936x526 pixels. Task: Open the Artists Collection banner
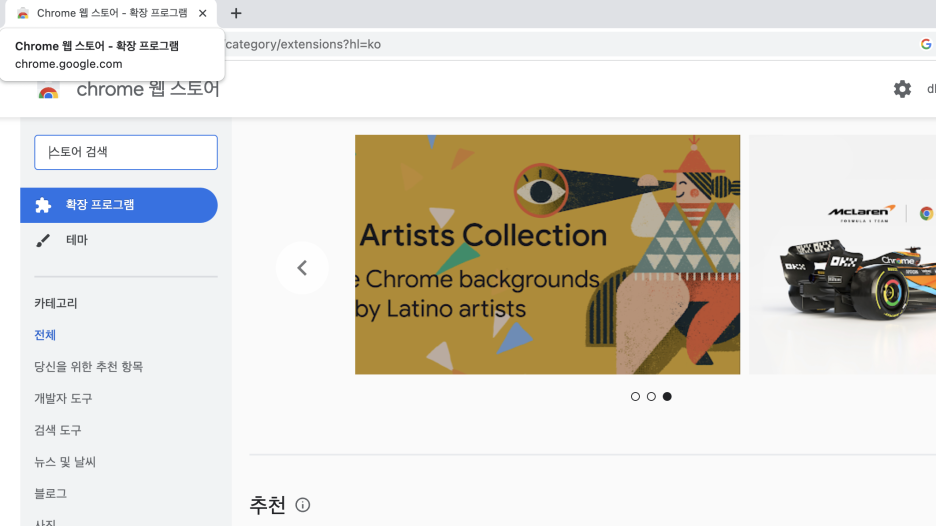547,254
